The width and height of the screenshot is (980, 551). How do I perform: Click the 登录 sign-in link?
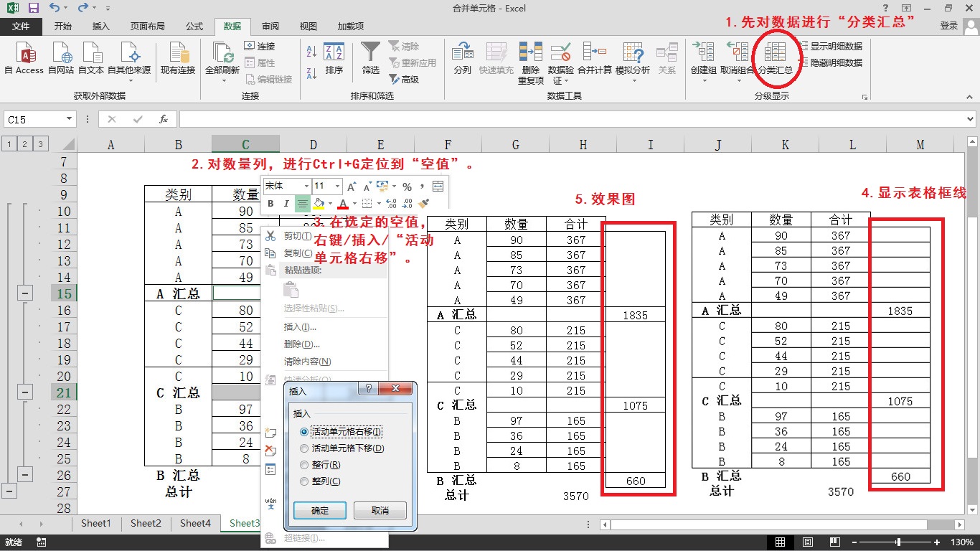point(948,26)
